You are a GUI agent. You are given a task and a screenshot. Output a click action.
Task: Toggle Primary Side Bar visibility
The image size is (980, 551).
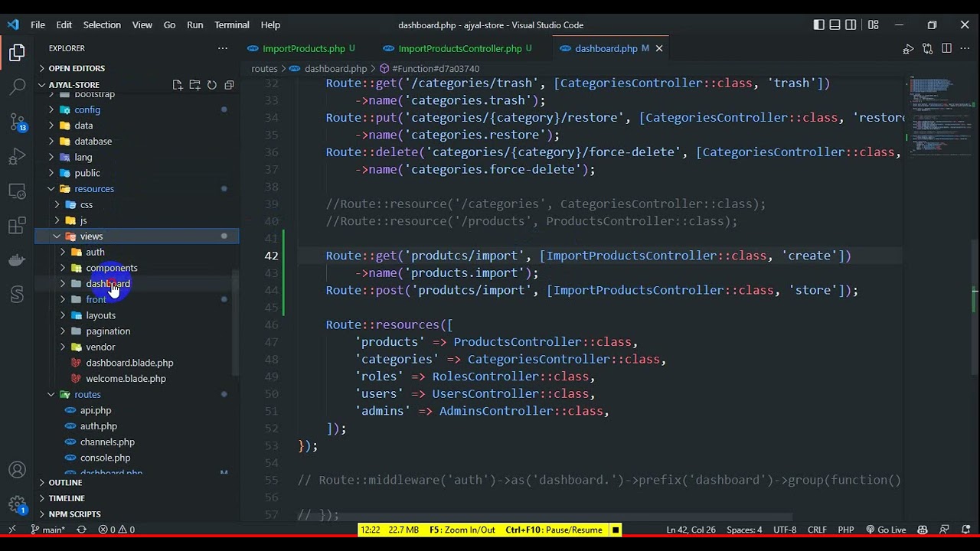tap(818, 24)
